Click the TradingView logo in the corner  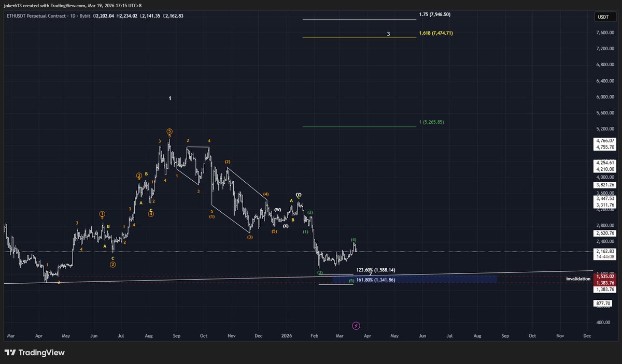35,353
